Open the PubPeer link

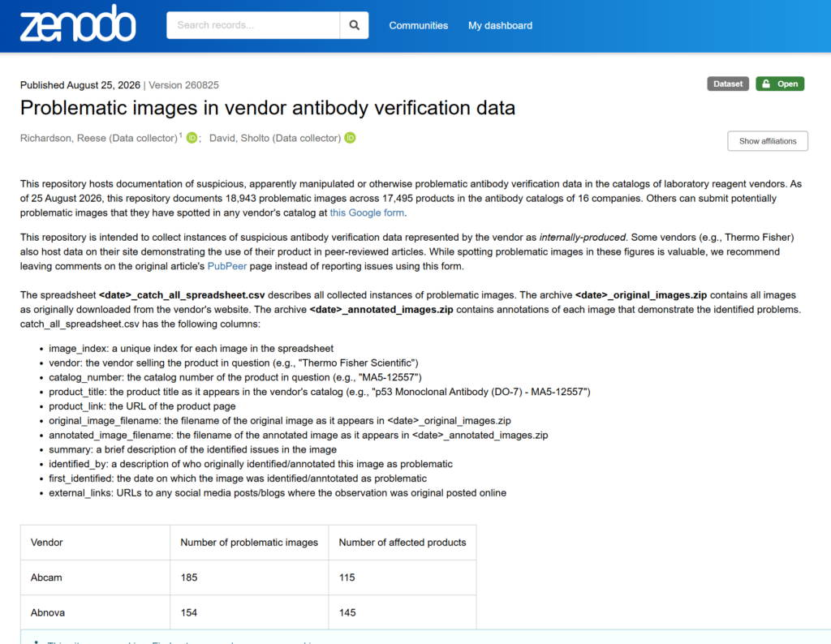click(x=227, y=266)
